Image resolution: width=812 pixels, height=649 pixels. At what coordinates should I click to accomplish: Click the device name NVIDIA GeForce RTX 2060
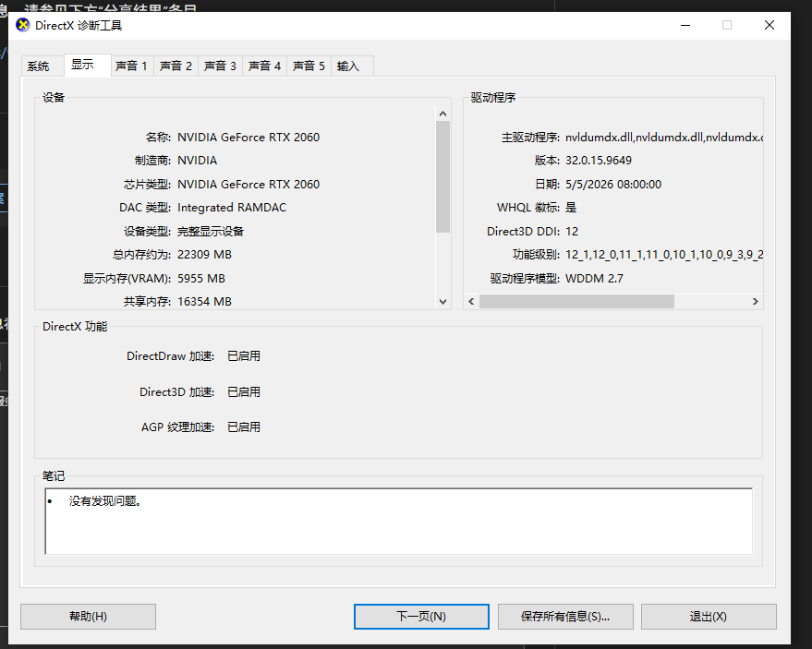(x=248, y=138)
